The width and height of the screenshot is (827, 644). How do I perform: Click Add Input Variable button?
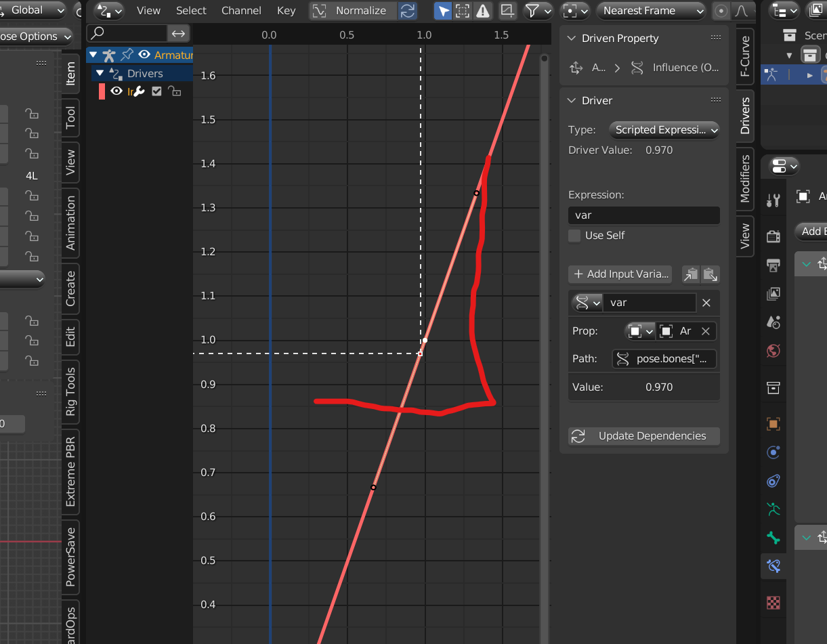(x=620, y=274)
